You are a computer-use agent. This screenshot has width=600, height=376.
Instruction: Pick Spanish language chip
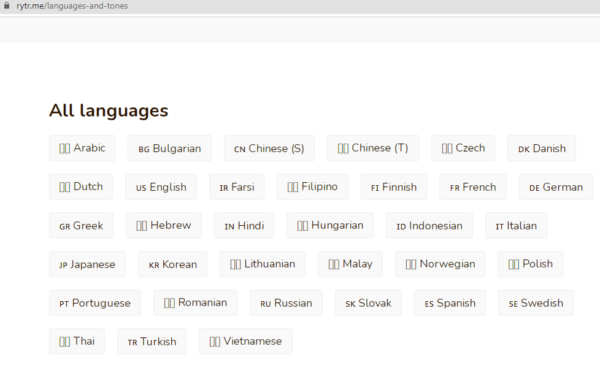point(450,303)
